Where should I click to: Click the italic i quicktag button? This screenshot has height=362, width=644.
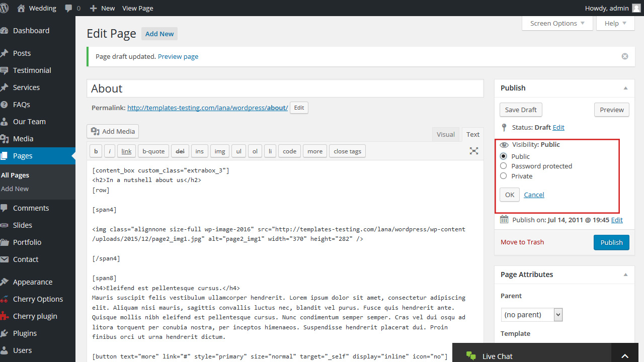point(110,151)
